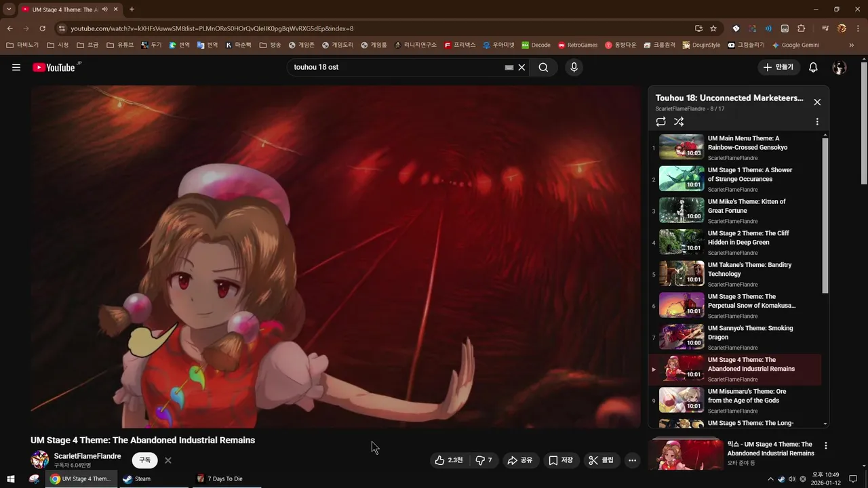
Task: Click the playlist panel scrollbar
Action: [825, 216]
